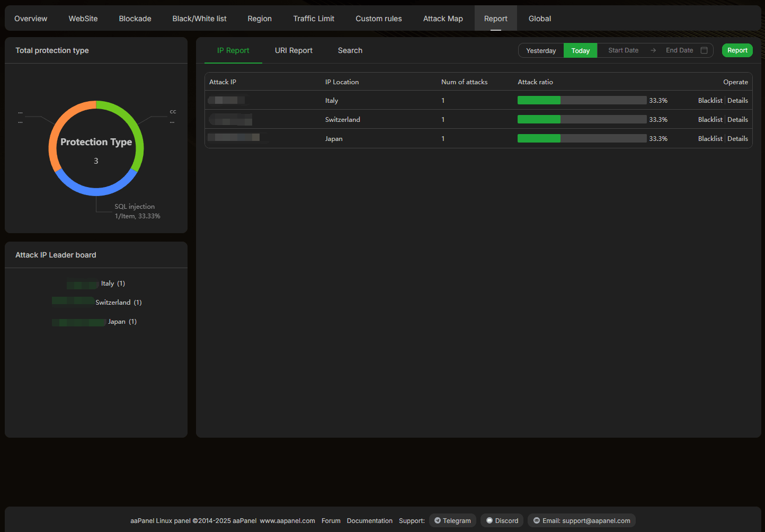Click Switzerland entry in Attack IP Leader board
This screenshot has width=765, height=532.
tap(112, 303)
